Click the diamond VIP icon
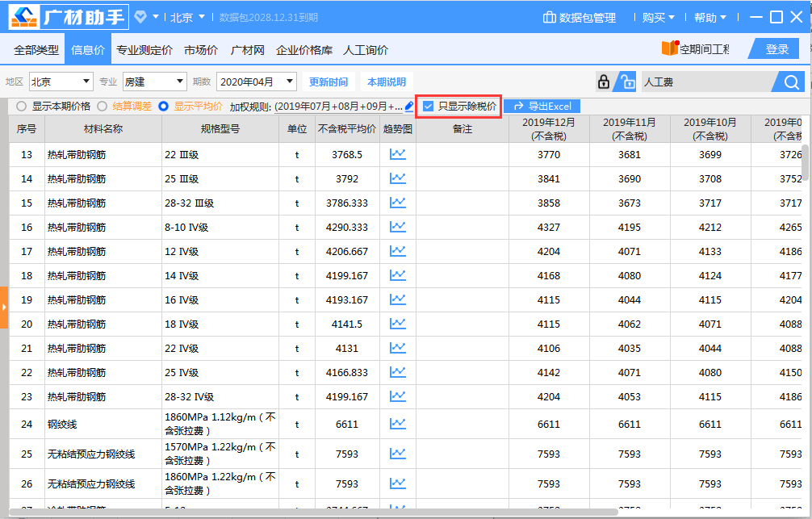 point(140,17)
